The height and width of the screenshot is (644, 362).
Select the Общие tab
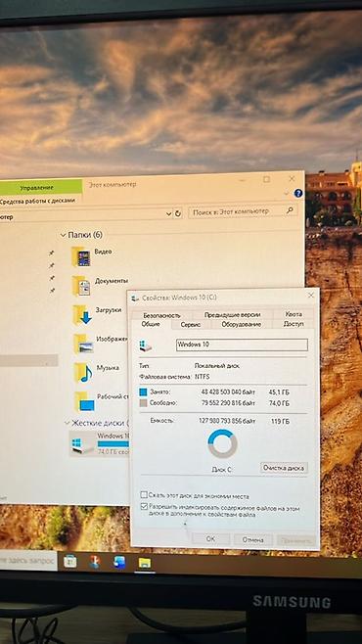[151, 324]
